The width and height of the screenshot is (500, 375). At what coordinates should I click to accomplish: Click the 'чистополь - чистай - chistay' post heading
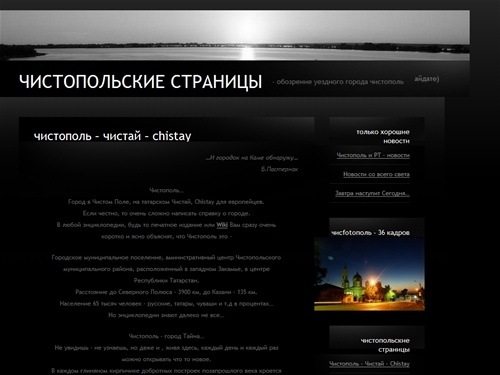point(113,136)
